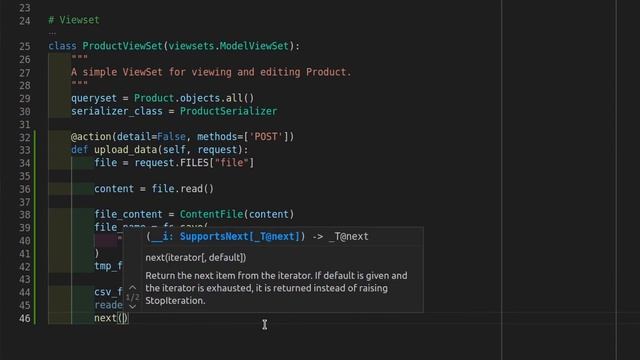The width and height of the screenshot is (640, 360).
Task: Click the ProductViewSet class name
Action: tap(122, 46)
